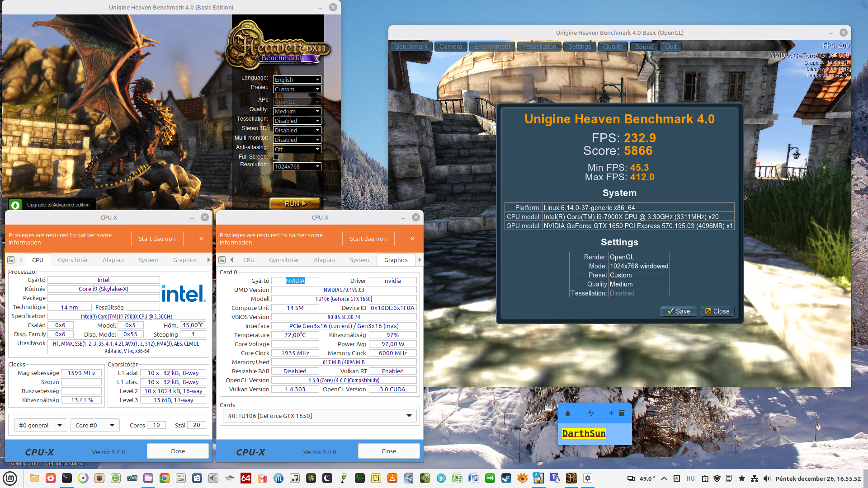This screenshot has width=868, height=488.
Task: Open sticky note text format menu
Action: point(591,413)
